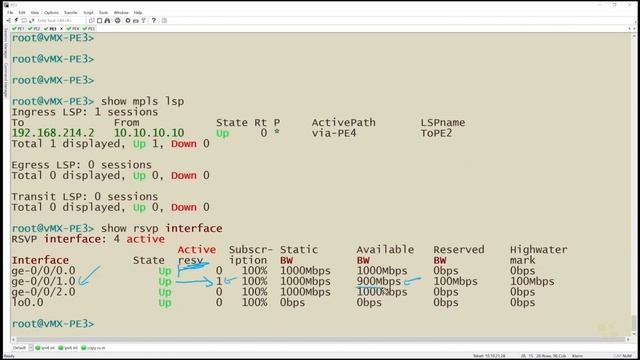Click the ge-0/0/2.0 interface name
The image size is (640, 360).
[43, 292]
